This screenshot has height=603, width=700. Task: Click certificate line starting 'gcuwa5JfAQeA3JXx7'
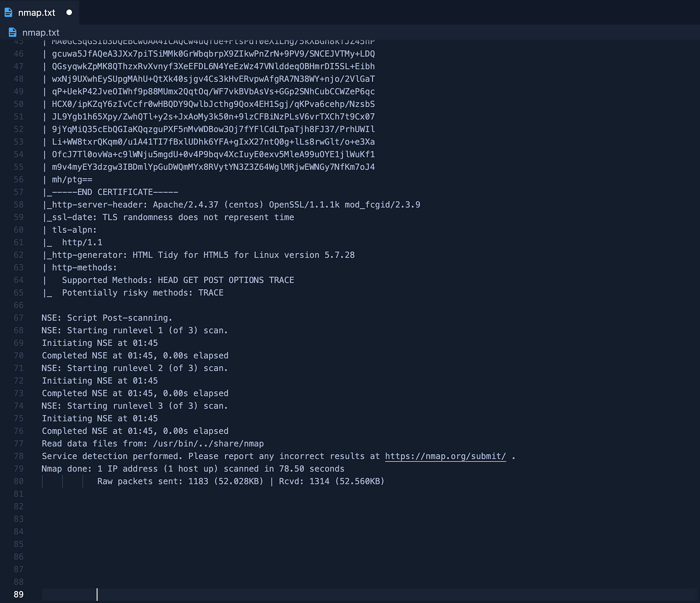208,53
